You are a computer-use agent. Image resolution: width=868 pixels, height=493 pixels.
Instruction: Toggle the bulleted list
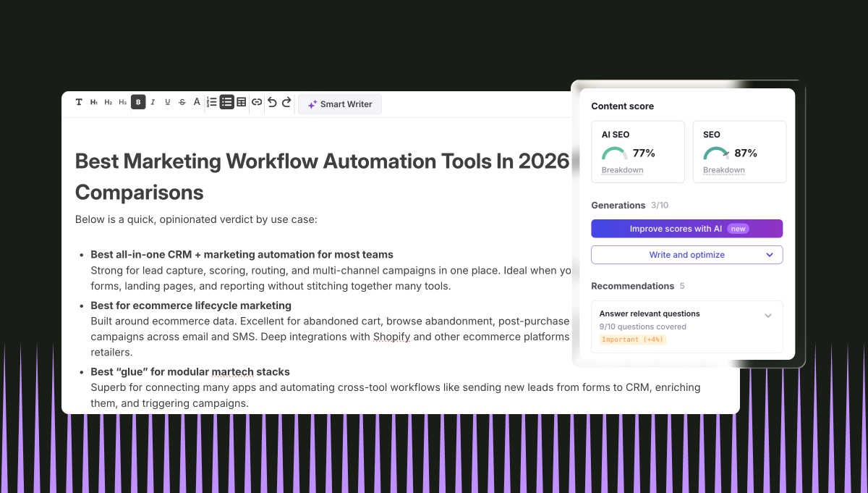(x=227, y=103)
